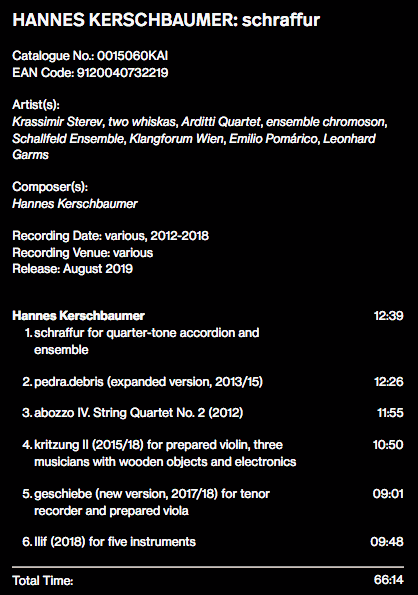Select track 6 llif for five instruments
The image size is (418, 595).
(x=109, y=541)
